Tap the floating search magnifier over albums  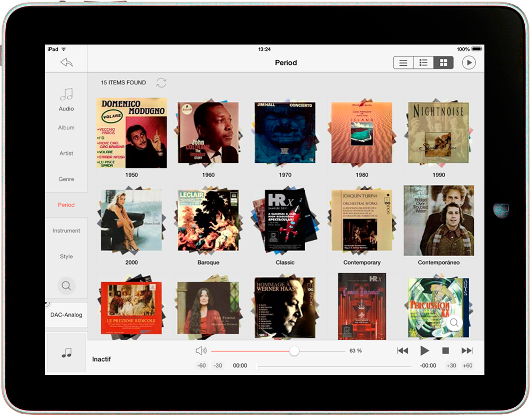point(454,322)
